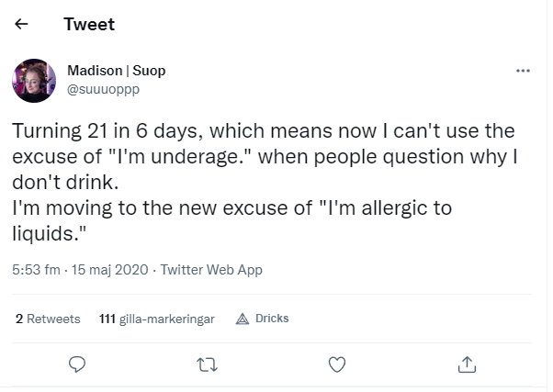Viewport: 553px width, 392px height.
Task: Share the tweet via the upload icon
Action: click(467, 364)
